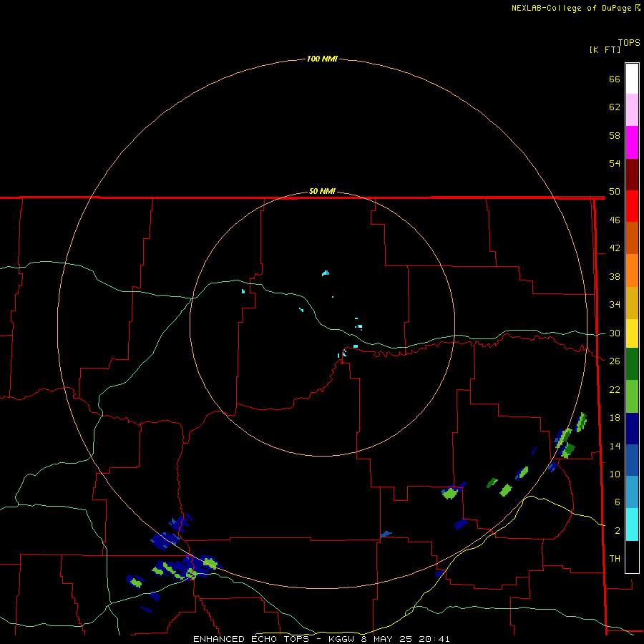The width and height of the screenshot is (644, 644).
Task: Click the light green legend swatch
Action: tap(632, 396)
